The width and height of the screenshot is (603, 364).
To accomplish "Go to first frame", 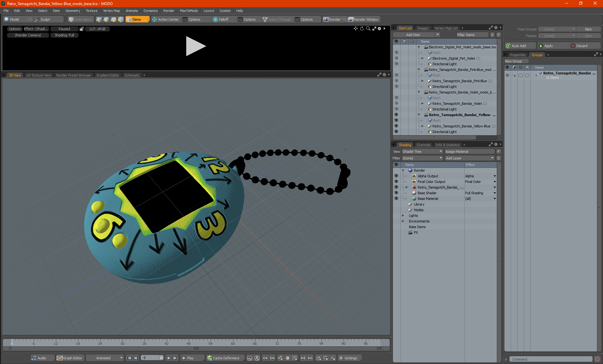I will [x=128, y=358].
